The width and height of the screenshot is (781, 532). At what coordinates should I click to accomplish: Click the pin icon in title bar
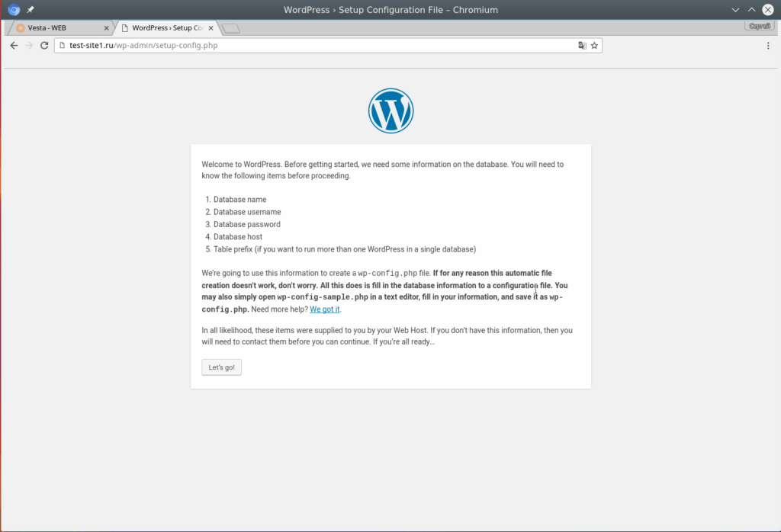31,9
